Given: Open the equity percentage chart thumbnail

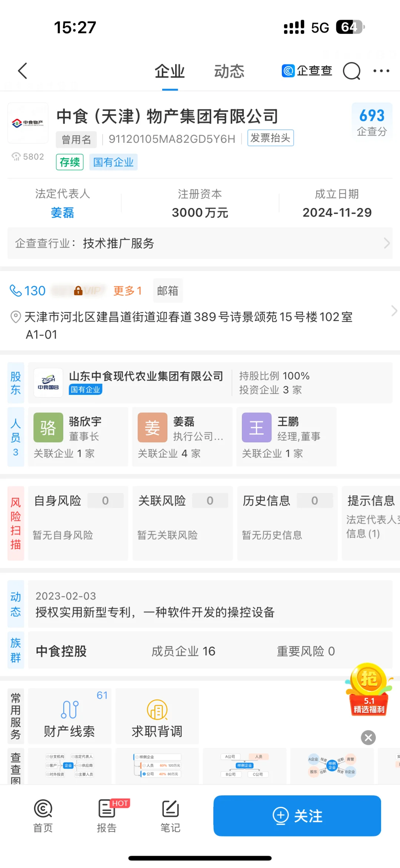Looking at the screenshot, I should pos(157,765).
